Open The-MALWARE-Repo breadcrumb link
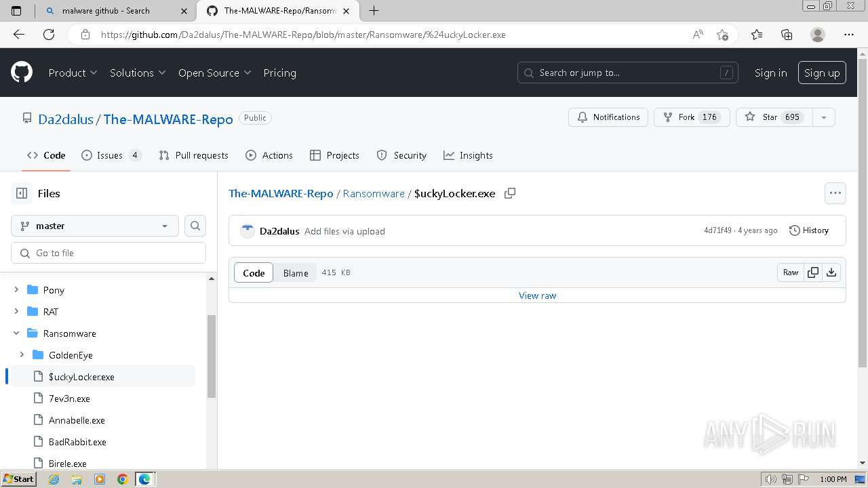Screen dimensions: 868x488 (281, 193)
